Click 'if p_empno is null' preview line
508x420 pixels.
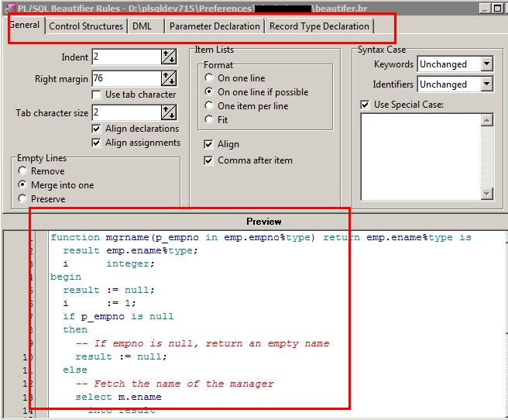118,316
